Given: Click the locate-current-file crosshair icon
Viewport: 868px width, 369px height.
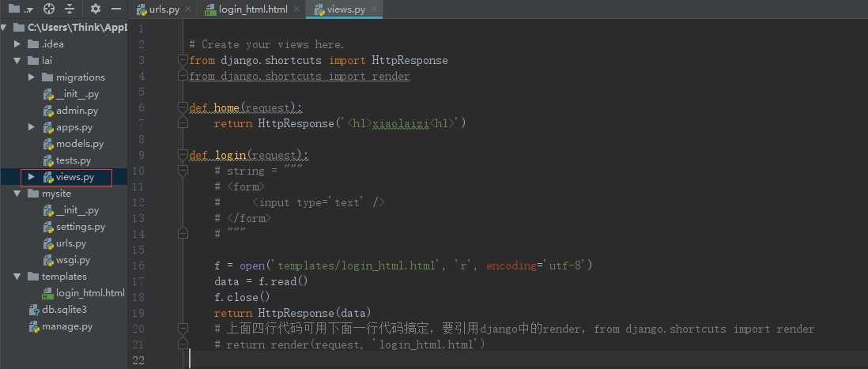Looking at the screenshot, I should tap(49, 9).
